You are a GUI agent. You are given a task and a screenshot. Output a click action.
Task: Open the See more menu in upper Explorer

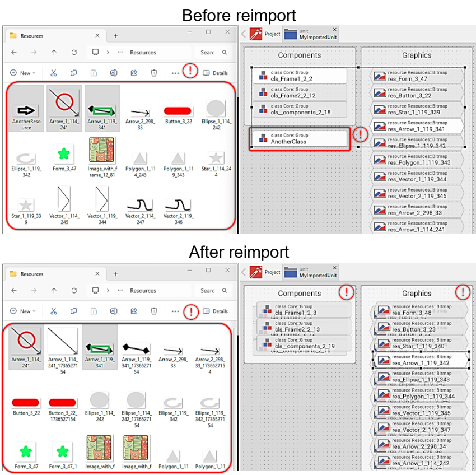click(175, 73)
